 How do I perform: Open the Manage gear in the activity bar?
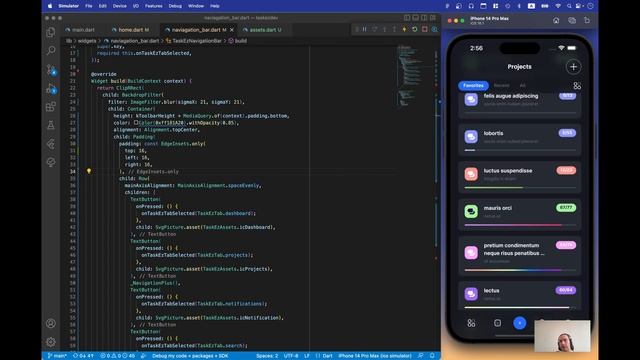[x=51, y=342]
